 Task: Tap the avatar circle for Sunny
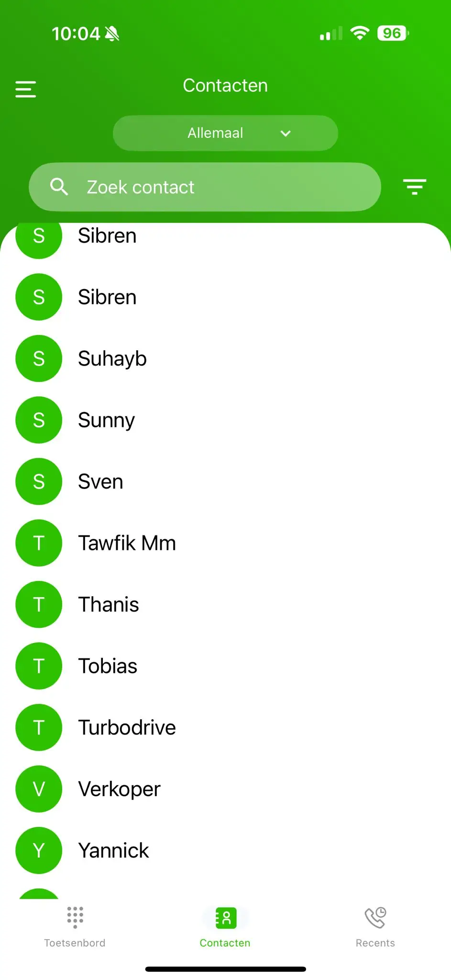click(x=39, y=420)
